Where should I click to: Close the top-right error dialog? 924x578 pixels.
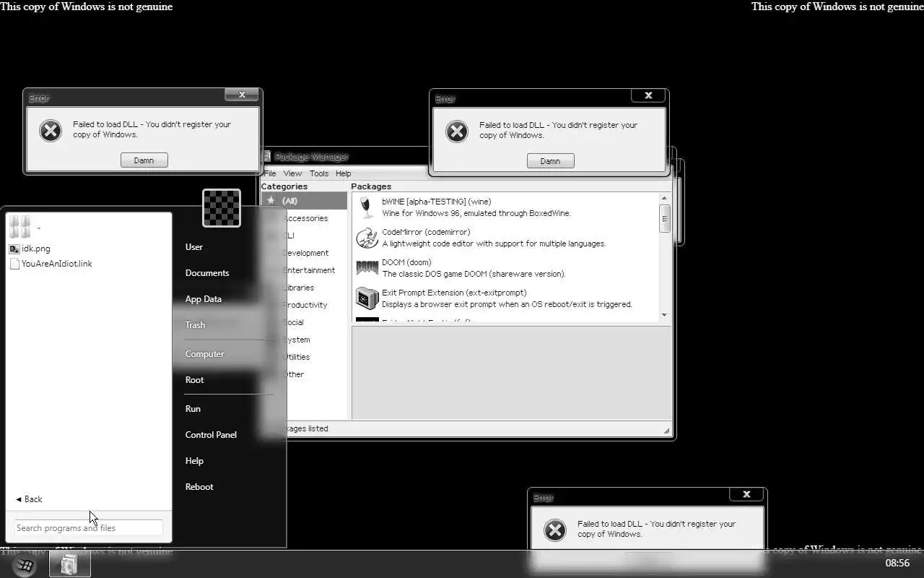point(648,95)
